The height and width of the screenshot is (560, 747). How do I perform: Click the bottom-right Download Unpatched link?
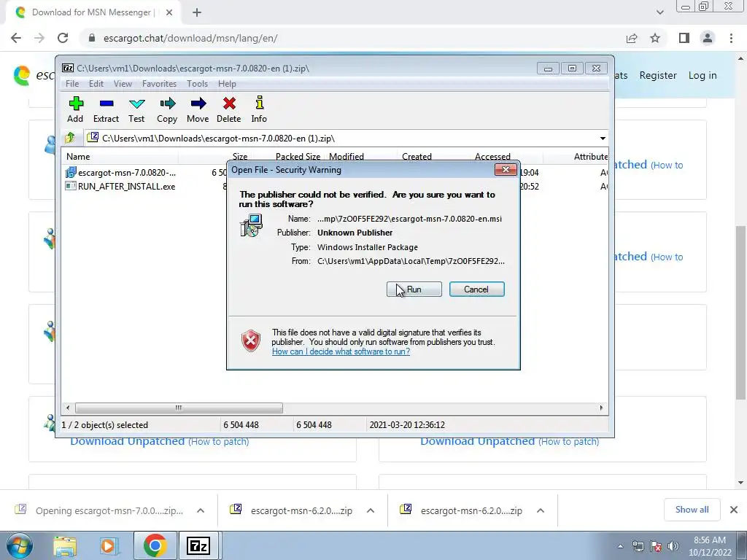pyautogui.click(x=477, y=441)
